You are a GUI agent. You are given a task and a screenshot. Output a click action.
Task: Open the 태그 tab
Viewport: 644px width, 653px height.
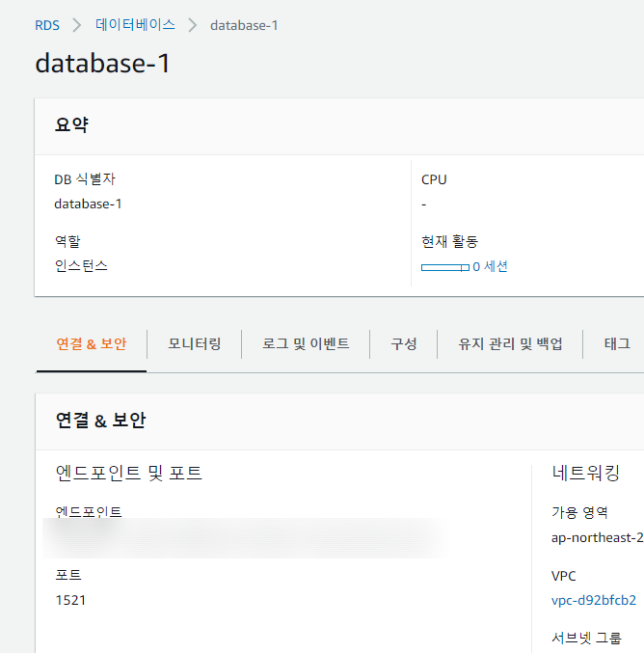(616, 343)
